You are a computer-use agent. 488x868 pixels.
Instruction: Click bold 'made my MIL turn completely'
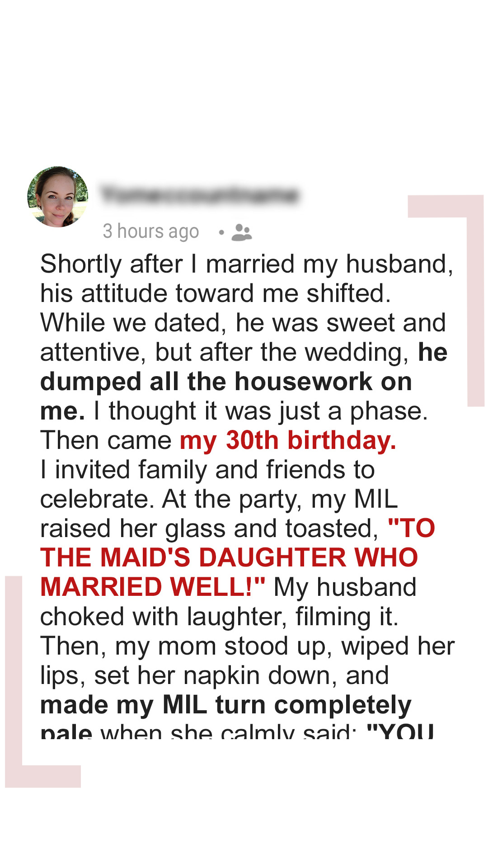(226, 705)
